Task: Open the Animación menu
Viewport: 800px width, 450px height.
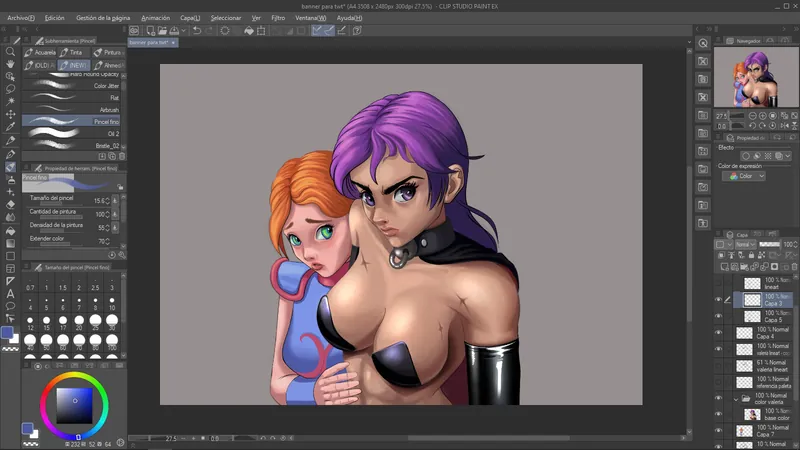Action: coord(156,18)
